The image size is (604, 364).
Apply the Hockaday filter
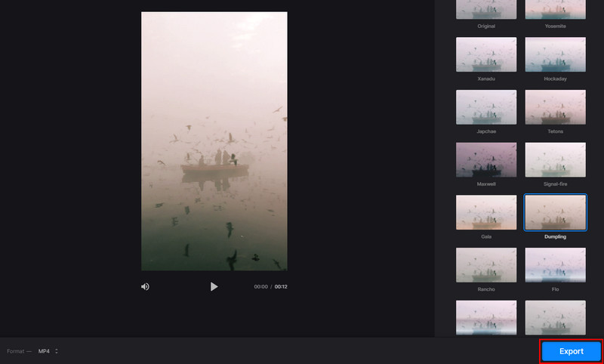555,55
